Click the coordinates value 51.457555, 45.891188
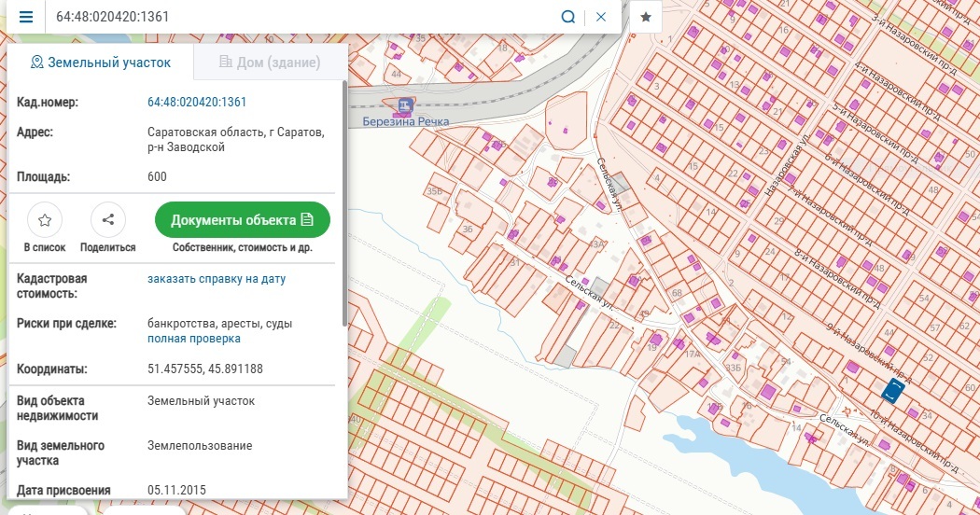Screen dimensions: 980x515 [205, 369]
